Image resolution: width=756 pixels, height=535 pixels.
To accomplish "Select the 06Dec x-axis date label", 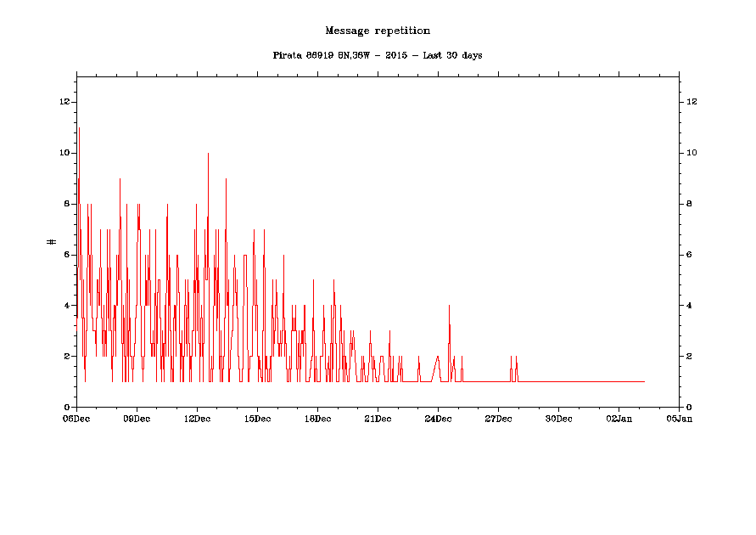I will coord(76,419).
